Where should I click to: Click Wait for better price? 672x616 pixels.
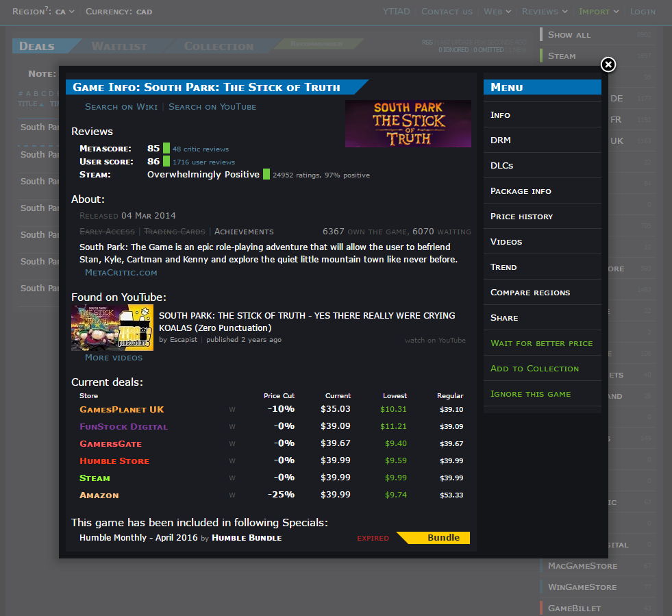click(542, 343)
